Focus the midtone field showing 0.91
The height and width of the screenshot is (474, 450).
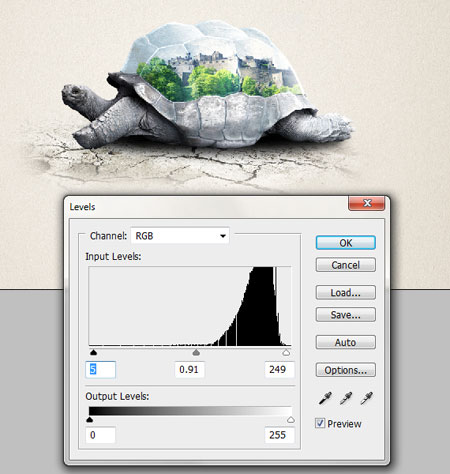coord(190,370)
